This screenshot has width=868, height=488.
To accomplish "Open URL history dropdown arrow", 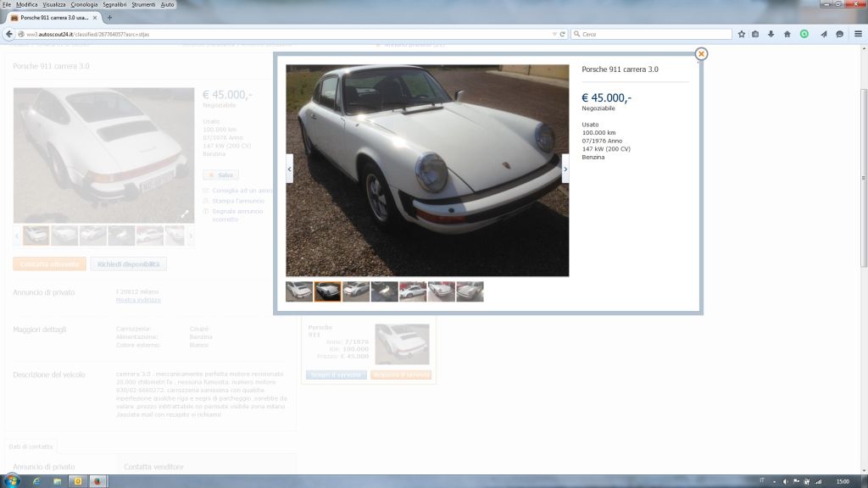I will click(554, 34).
